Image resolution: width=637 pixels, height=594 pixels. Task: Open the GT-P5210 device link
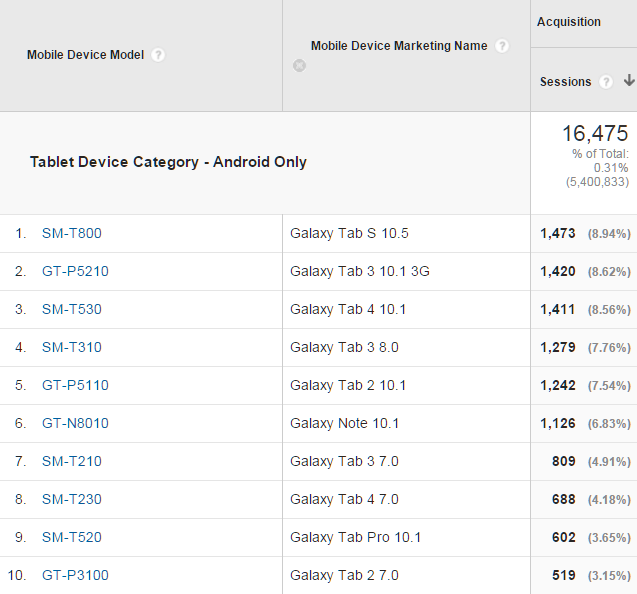pos(75,271)
